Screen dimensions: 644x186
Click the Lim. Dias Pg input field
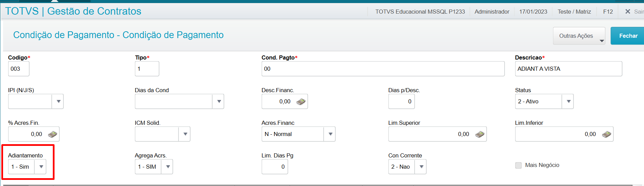pos(275,167)
